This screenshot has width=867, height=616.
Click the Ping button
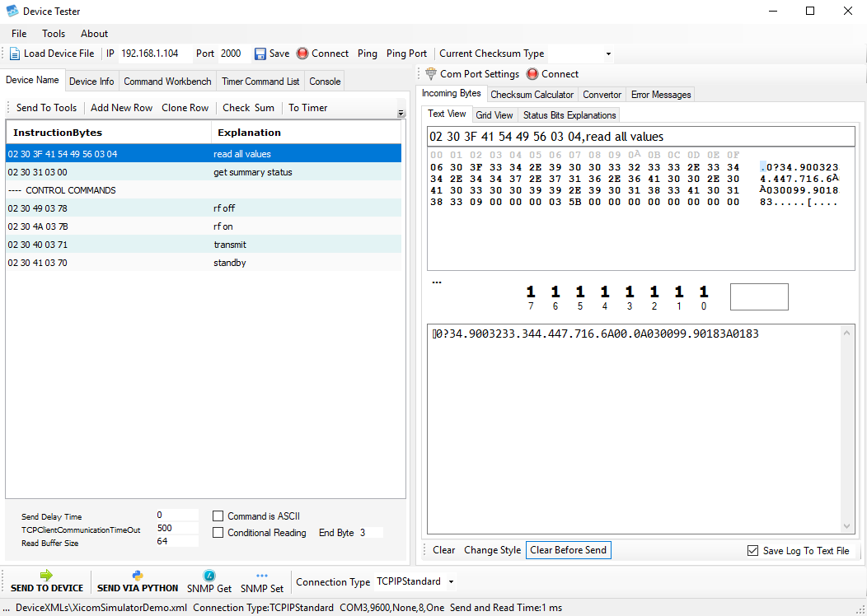(367, 54)
